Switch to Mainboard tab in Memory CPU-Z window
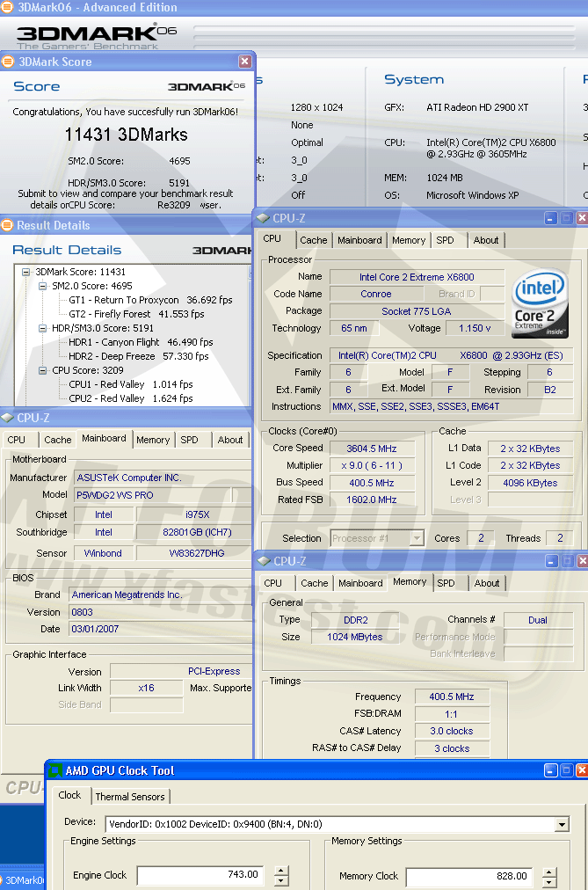 [x=360, y=583]
